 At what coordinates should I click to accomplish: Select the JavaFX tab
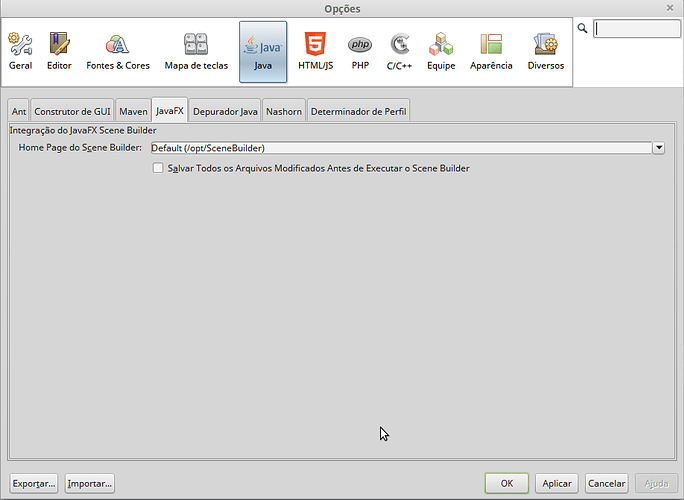[x=170, y=110]
